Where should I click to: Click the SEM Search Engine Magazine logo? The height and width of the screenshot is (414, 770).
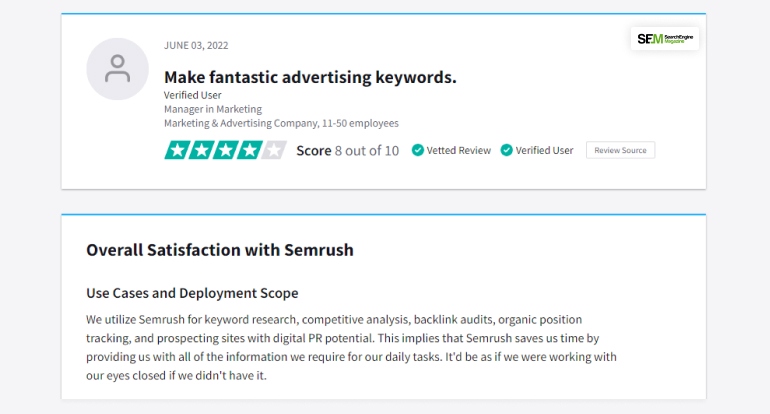pos(665,38)
